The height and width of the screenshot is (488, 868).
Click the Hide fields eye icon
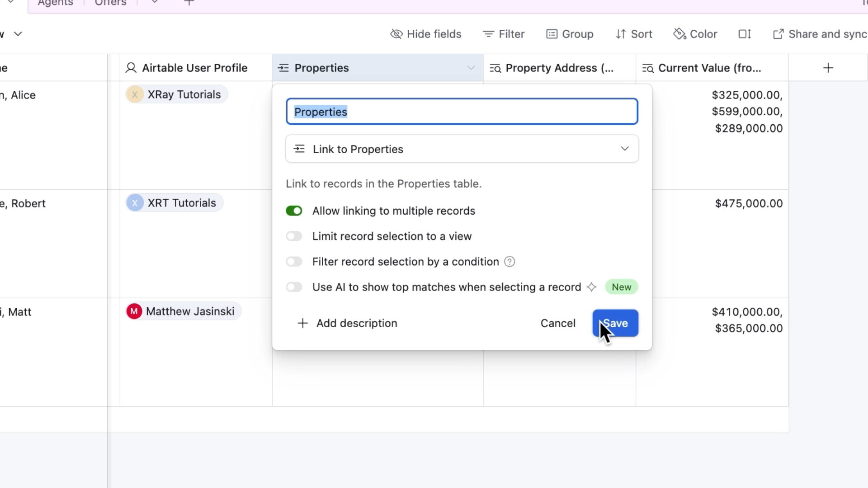396,34
